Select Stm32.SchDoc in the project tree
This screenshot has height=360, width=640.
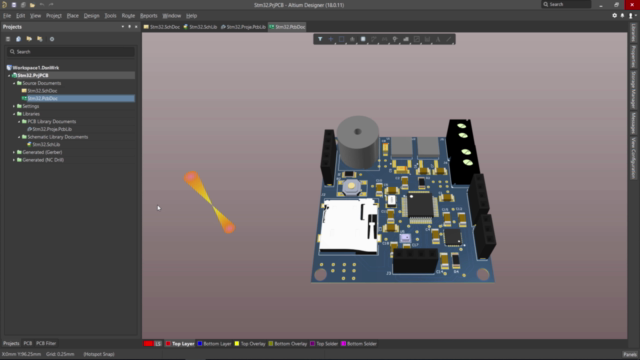click(42, 91)
